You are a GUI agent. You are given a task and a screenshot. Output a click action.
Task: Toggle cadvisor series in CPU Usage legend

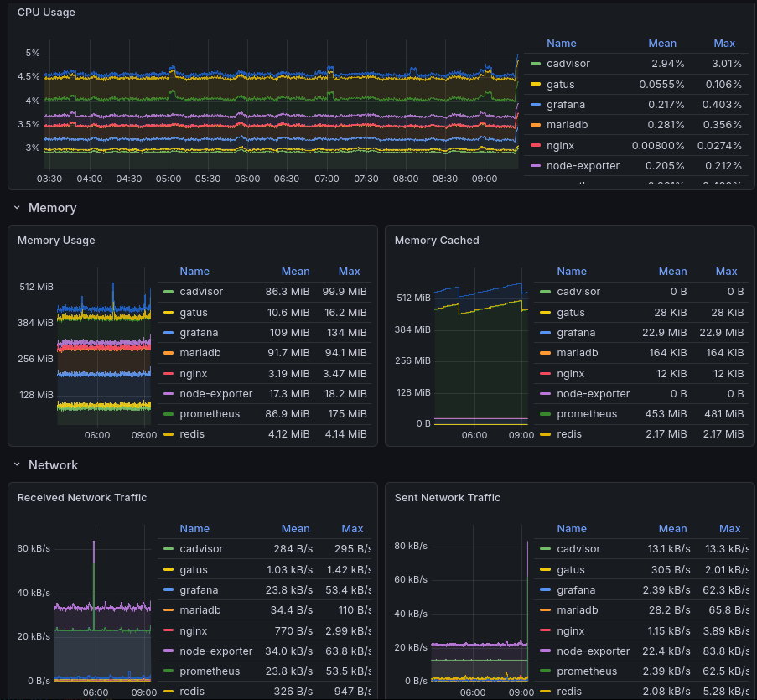568,64
